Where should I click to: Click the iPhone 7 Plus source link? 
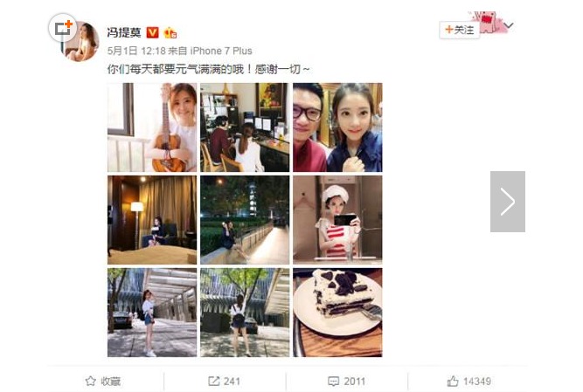coord(221,51)
